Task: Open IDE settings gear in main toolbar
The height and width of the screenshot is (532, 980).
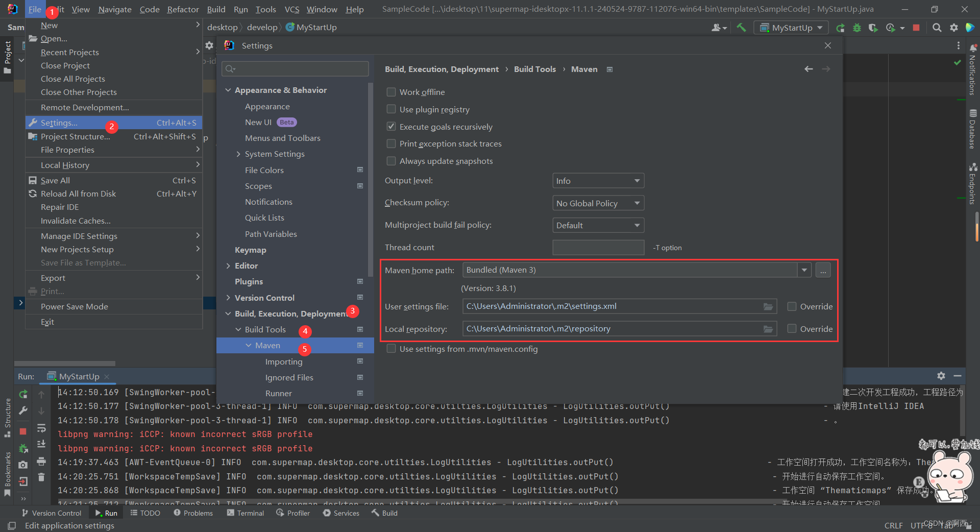Action: (x=953, y=28)
